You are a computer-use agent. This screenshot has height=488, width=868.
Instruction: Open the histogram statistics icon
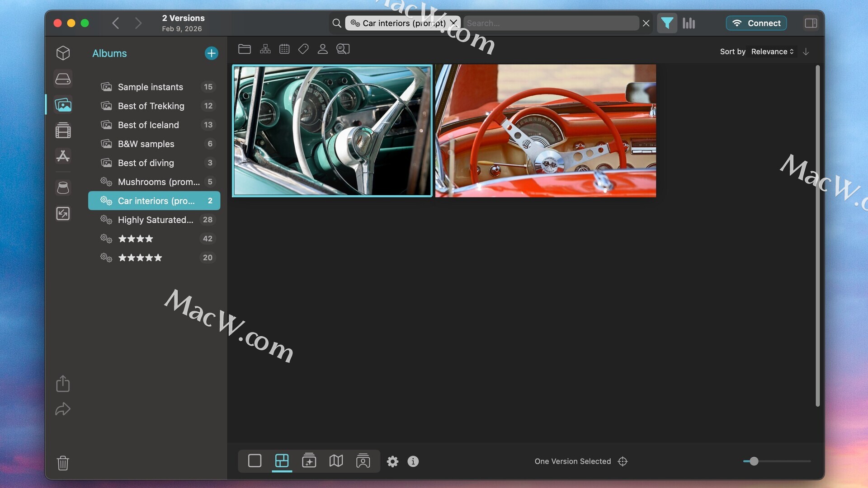tap(689, 23)
